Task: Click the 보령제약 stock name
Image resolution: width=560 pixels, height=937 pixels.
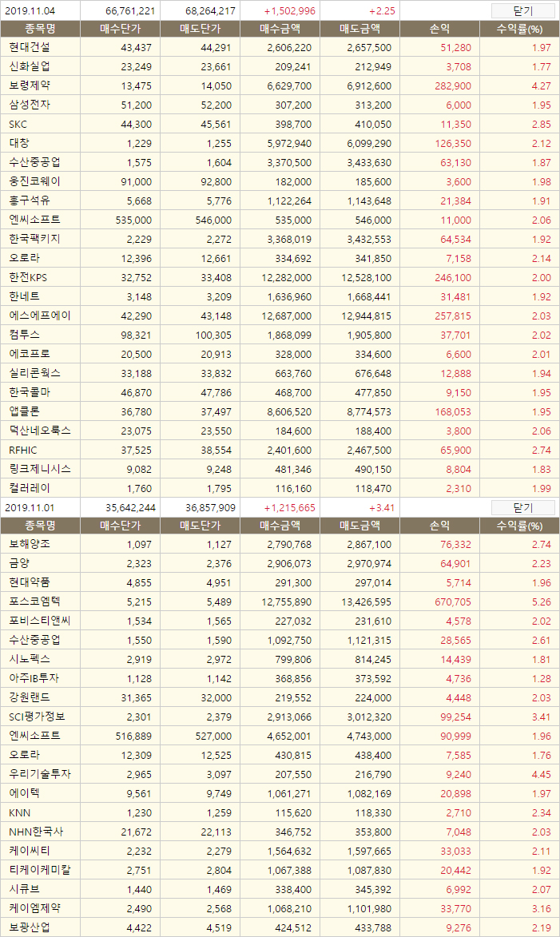Action: (30, 85)
